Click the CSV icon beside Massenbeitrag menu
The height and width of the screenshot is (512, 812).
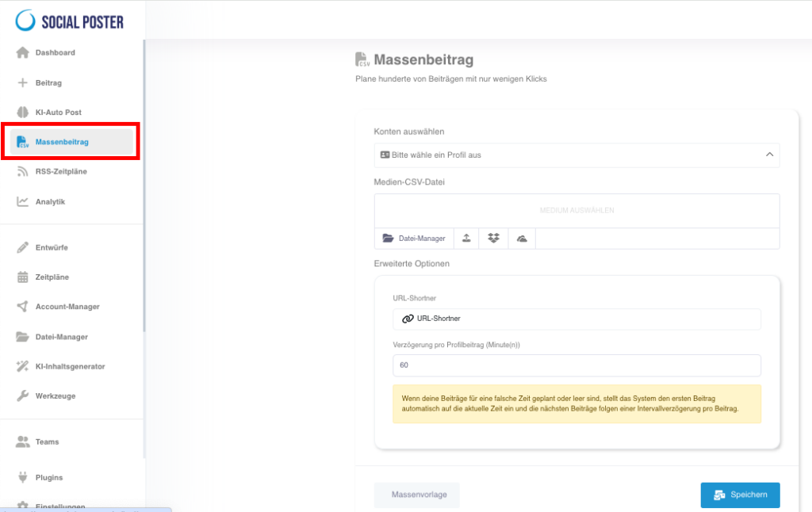[22, 142]
